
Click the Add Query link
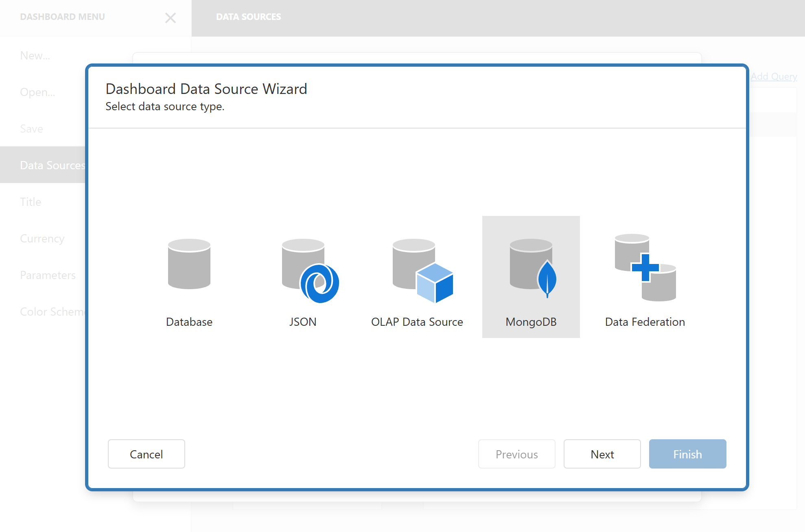tap(773, 76)
